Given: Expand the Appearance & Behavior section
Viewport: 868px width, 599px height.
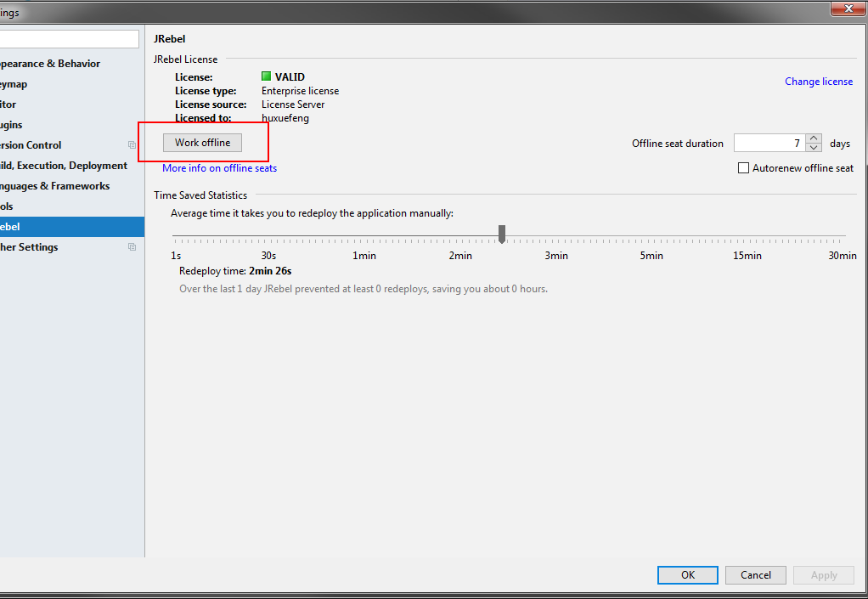Looking at the screenshot, I should (x=49, y=63).
